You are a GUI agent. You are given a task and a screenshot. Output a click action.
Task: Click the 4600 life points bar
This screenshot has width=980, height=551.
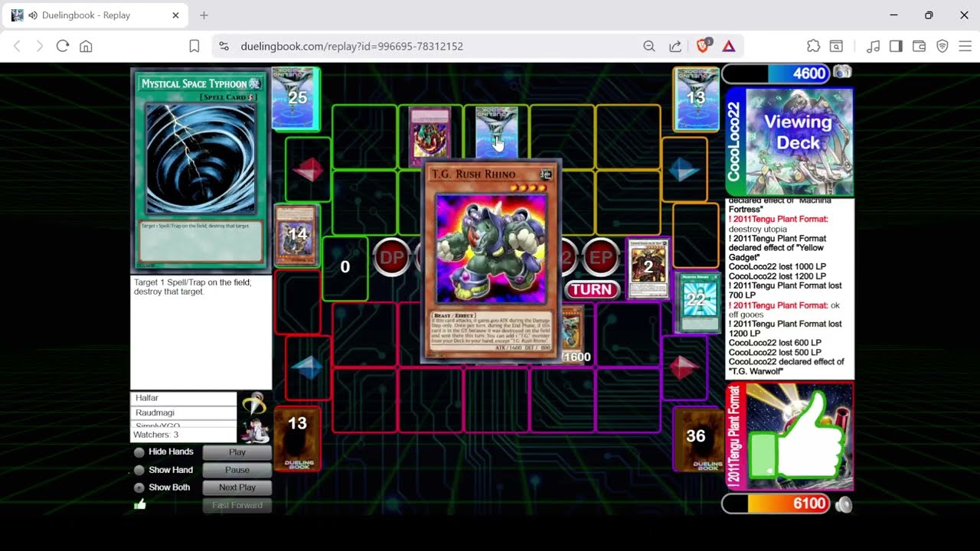point(776,73)
